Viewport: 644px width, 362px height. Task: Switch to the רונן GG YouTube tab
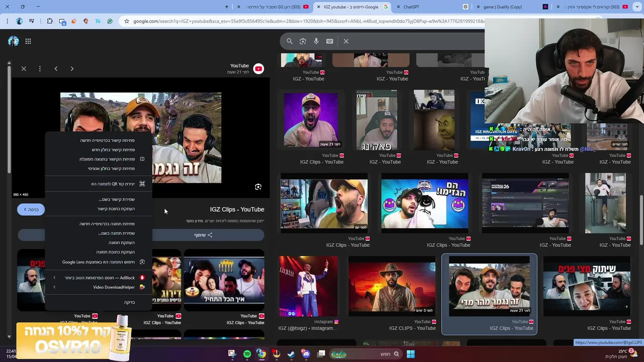point(274,7)
